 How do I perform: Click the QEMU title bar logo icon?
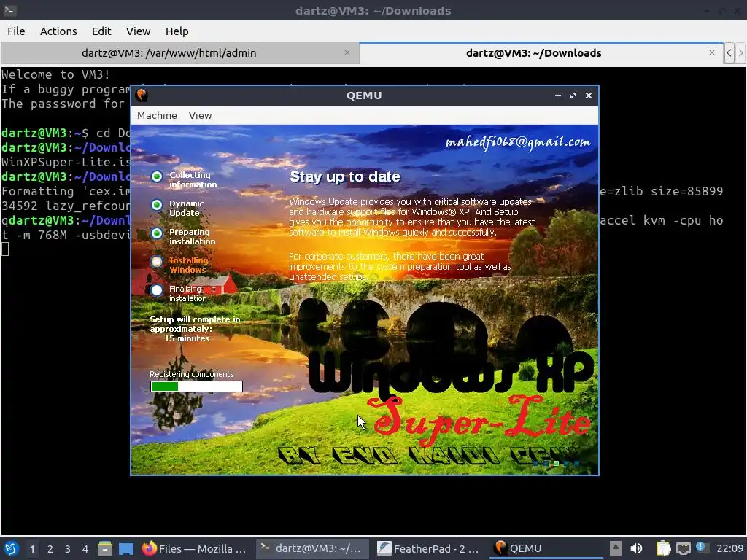(142, 96)
